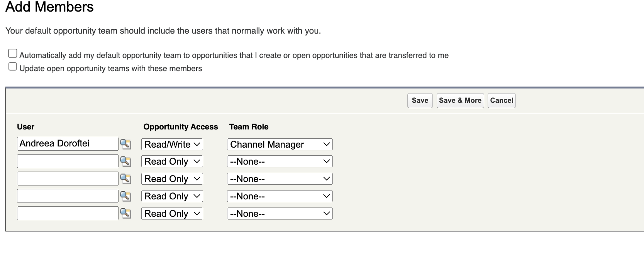The image size is (644, 262).
Task: Open lookup icon for fourth user row
Action: pos(125,196)
